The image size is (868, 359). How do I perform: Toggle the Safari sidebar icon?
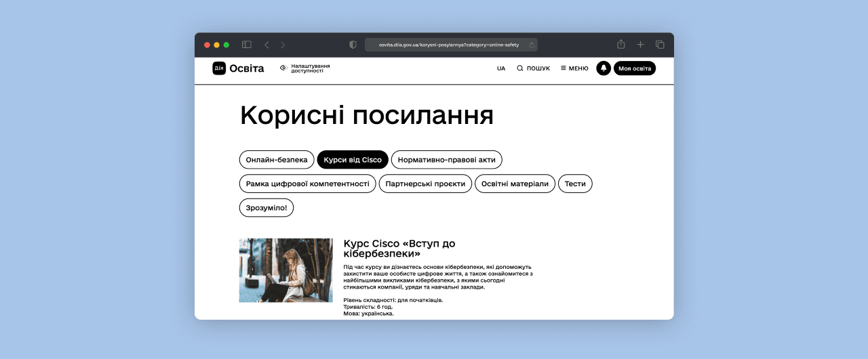tap(247, 45)
